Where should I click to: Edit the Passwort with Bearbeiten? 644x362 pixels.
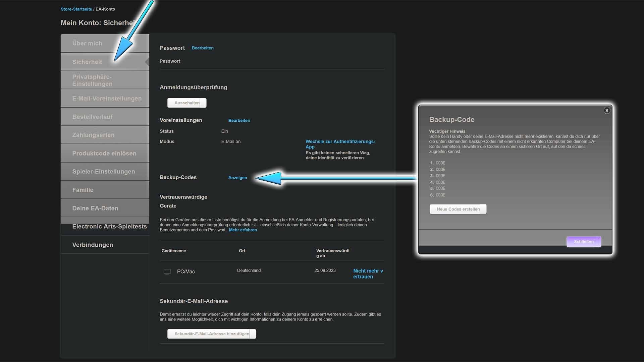pyautogui.click(x=203, y=48)
